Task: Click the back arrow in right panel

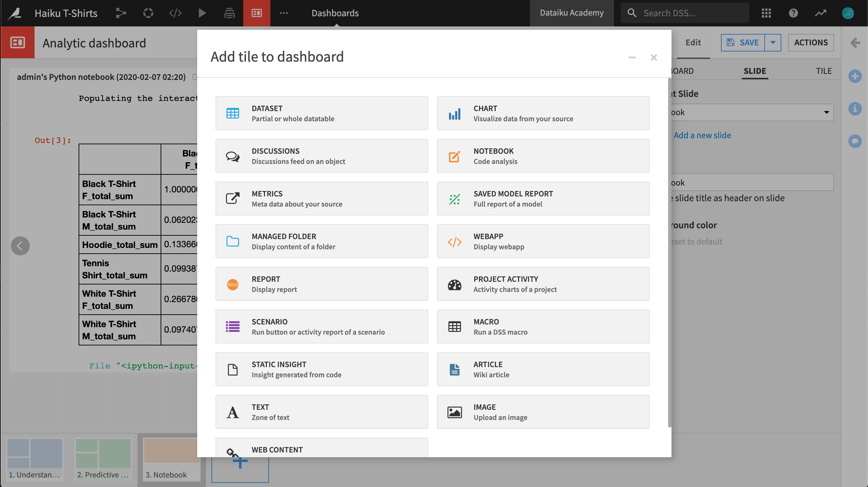Action: (x=855, y=43)
